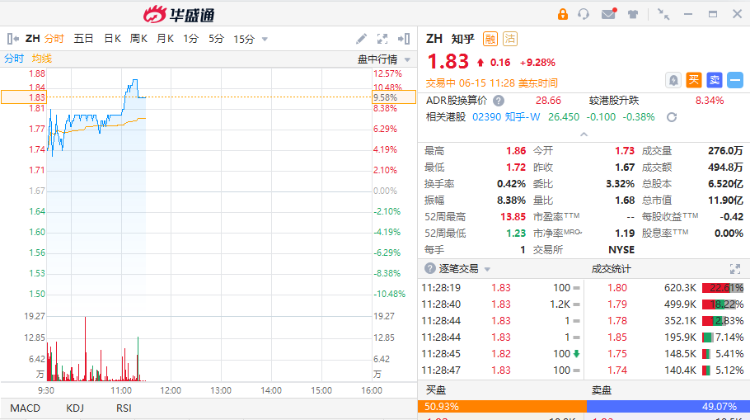Click the 11:28:40 trade row
The width and height of the screenshot is (750, 420).
click(501, 304)
